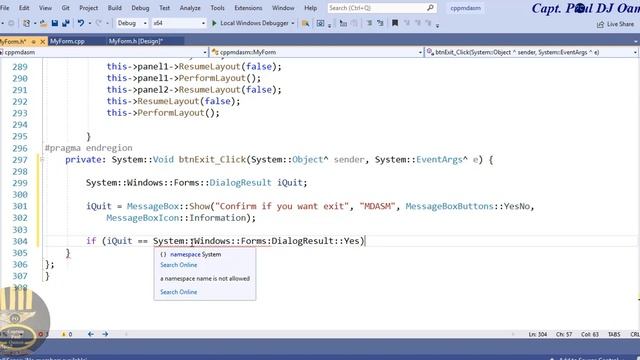Viewport: 640px width, 360px height.
Task: Open the undo history dropdown arrow
Action: [x=89, y=23]
